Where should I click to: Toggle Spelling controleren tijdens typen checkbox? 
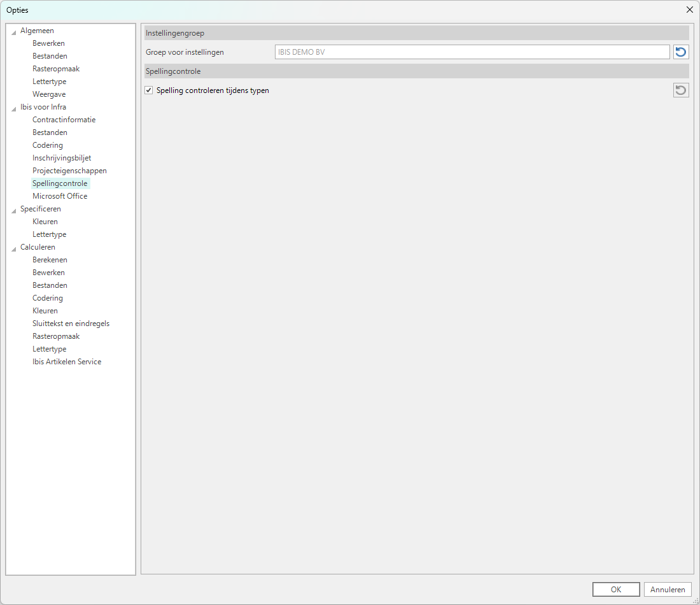pos(149,90)
